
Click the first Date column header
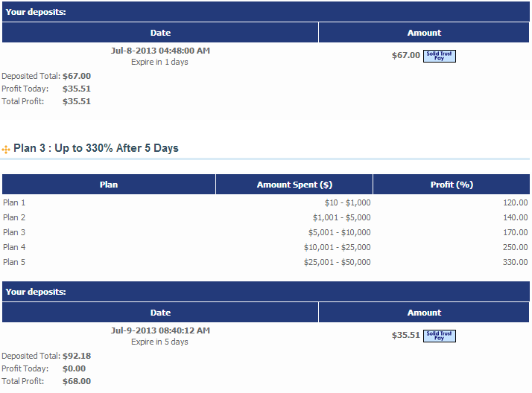coord(160,33)
